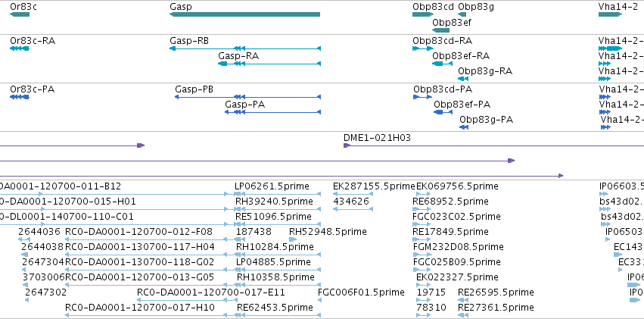Select the 2644036 feature label
644x319 pixels.
point(39,232)
